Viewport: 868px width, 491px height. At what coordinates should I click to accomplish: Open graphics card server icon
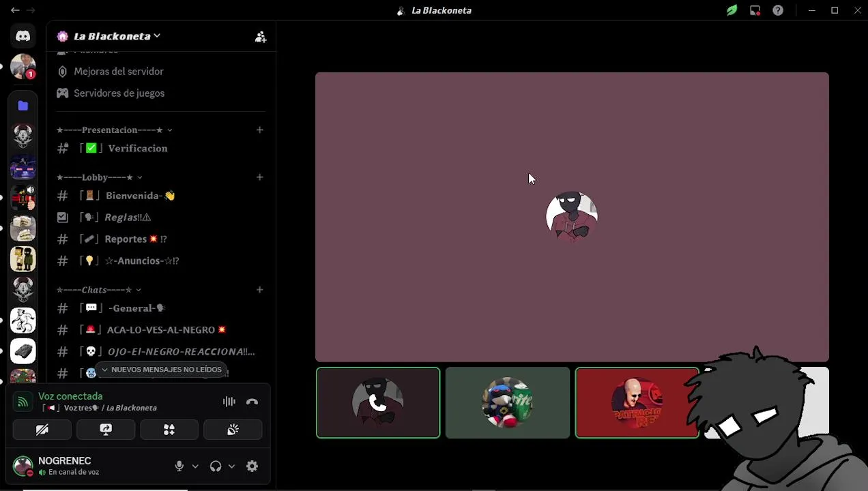pyautogui.click(x=23, y=351)
